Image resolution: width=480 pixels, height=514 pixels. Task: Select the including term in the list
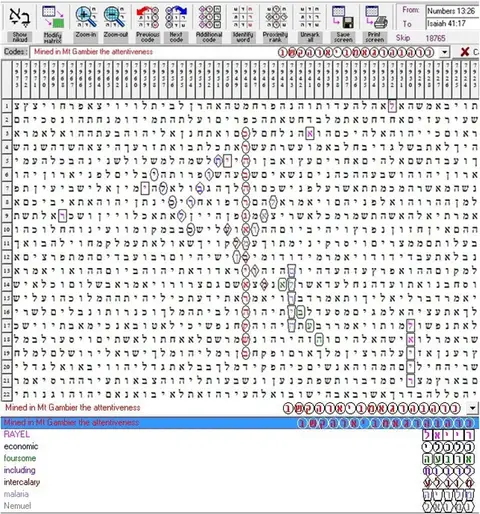tap(20, 470)
